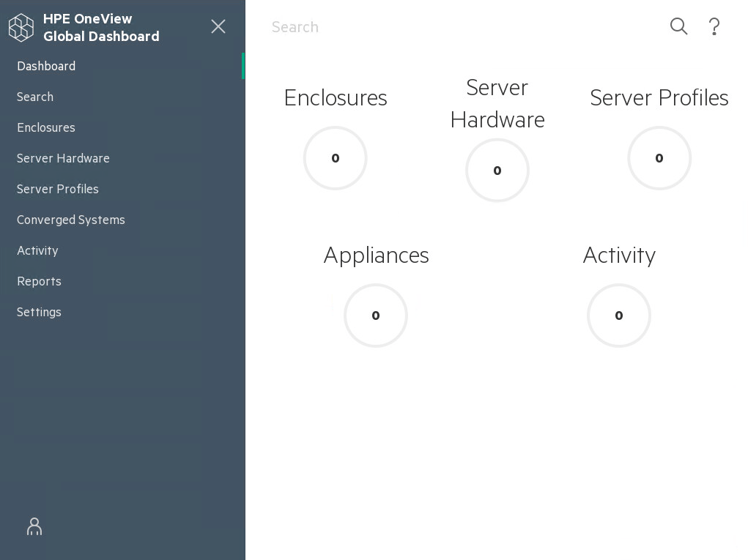This screenshot has width=748, height=560.
Task: Open the Search item in the sidebar
Action: (x=35, y=97)
